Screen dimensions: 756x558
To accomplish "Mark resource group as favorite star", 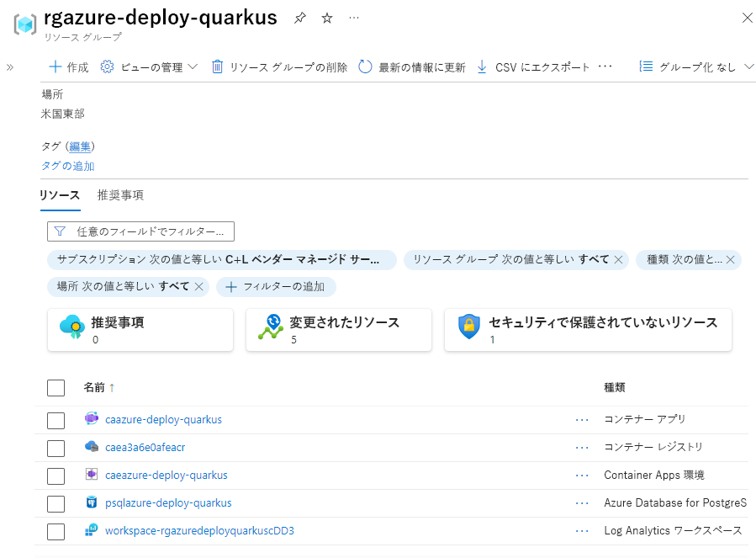I will [x=327, y=19].
